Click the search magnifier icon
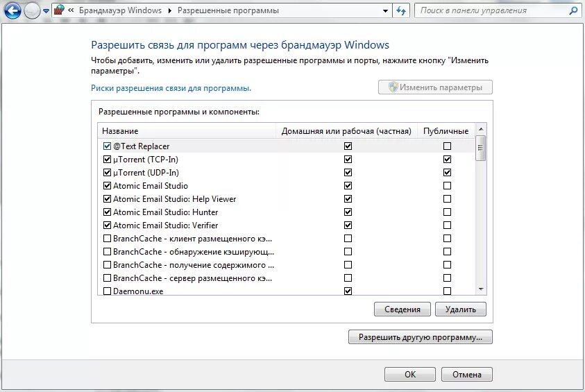585x392 pixels. (x=573, y=10)
